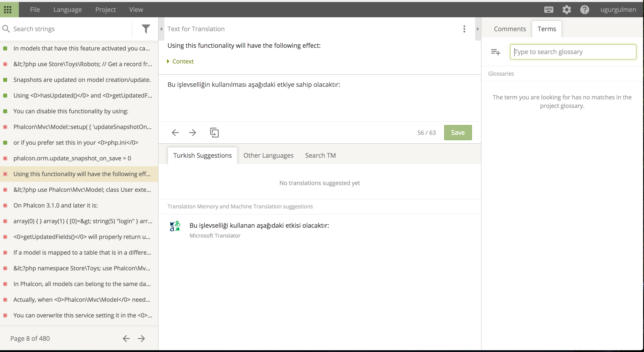Viewport: 644px width, 352px height.
Task: Open the Crowdin apps grid menu
Action: [8, 9]
